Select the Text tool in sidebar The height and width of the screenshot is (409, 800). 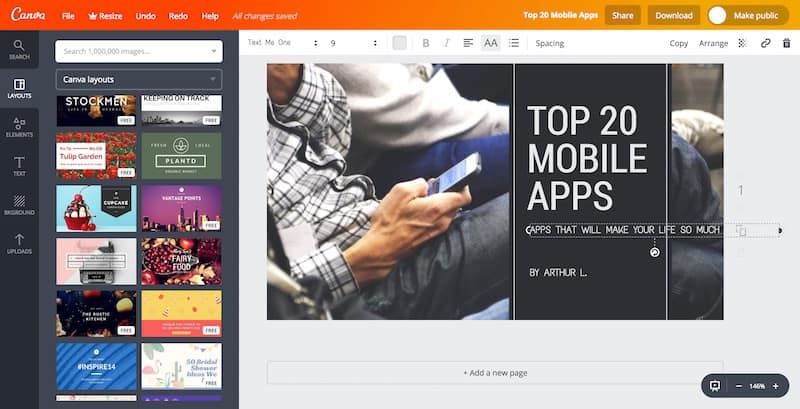(19, 165)
